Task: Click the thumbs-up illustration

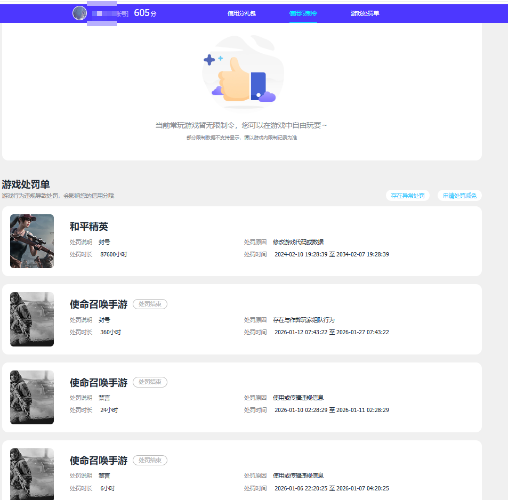Action: tap(243, 72)
